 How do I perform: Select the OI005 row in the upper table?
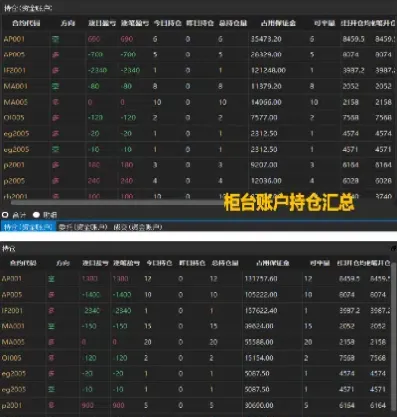tap(198, 118)
